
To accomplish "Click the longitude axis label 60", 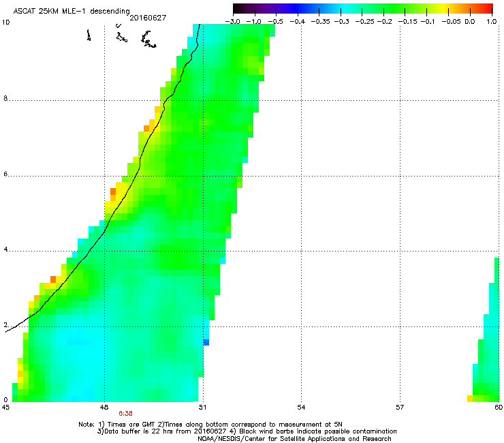I will [499, 408].
